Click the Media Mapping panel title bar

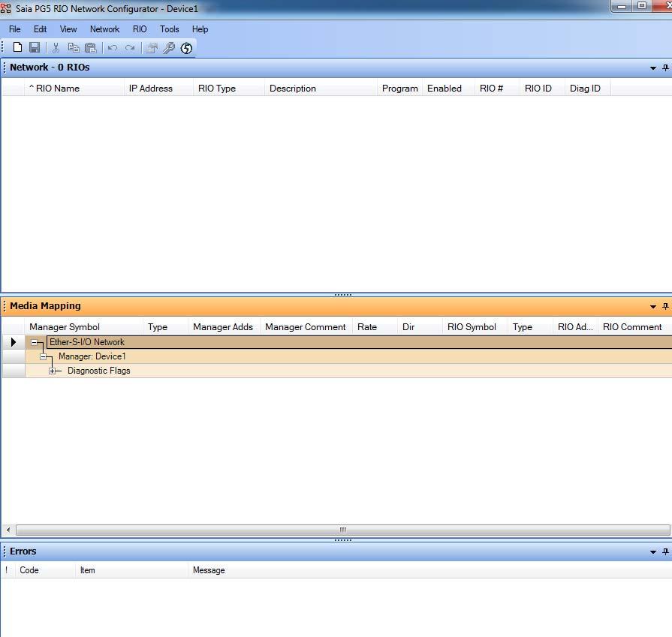(336, 306)
